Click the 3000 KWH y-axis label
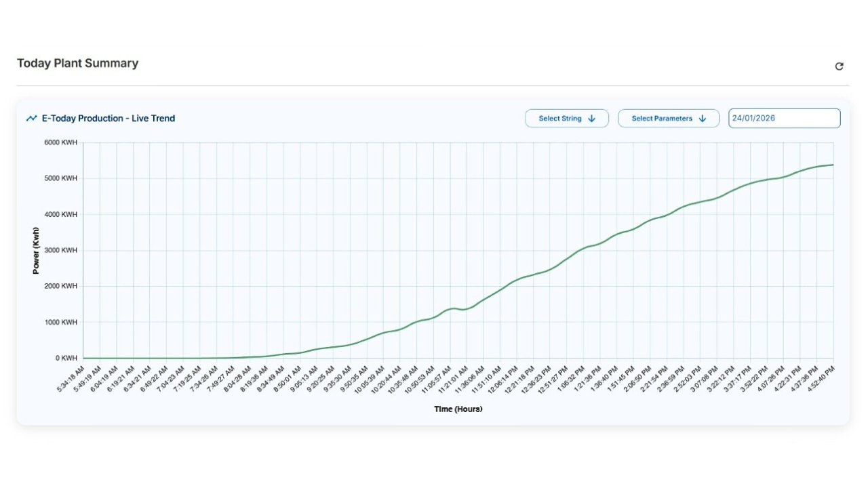The height and width of the screenshot is (488, 868). (61, 251)
